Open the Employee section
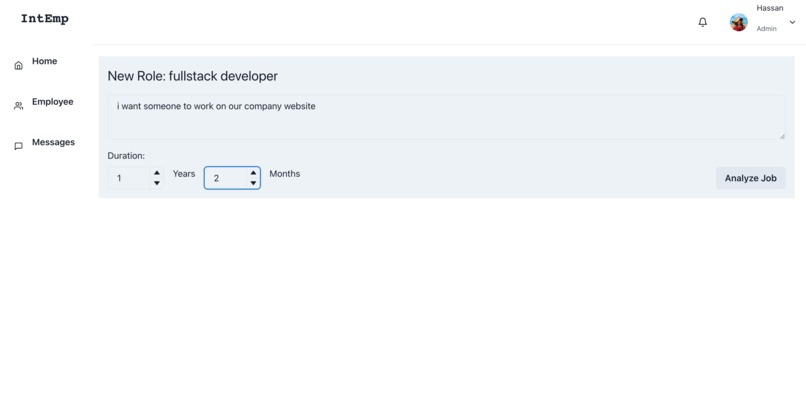Screen dimensions: 806x416 tap(52, 102)
